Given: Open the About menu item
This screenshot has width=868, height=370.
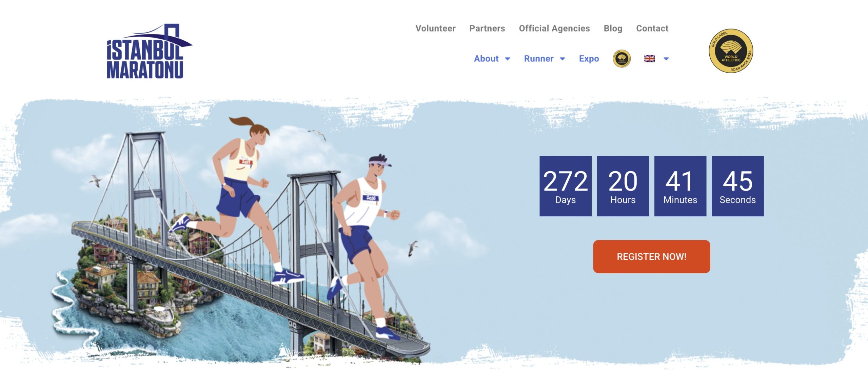Looking at the screenshot, I should click(x=486, y=59).
